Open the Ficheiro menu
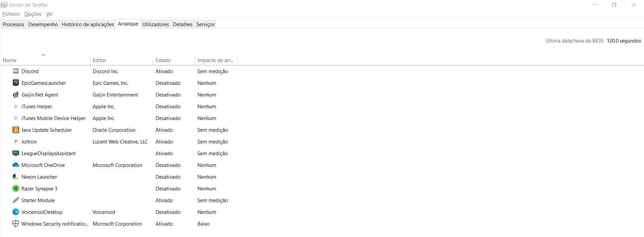Screen dimensions: 644x237 [11, 14]
